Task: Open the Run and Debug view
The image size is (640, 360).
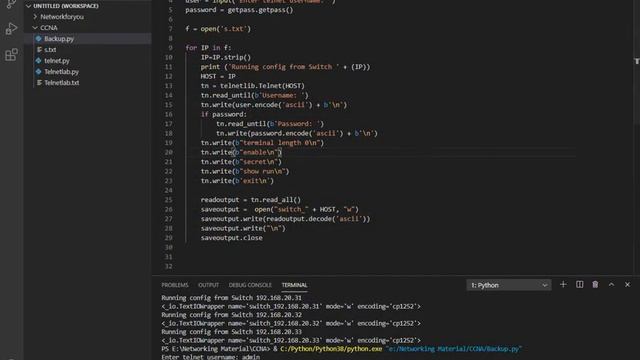Action: [x=11, y=29]
